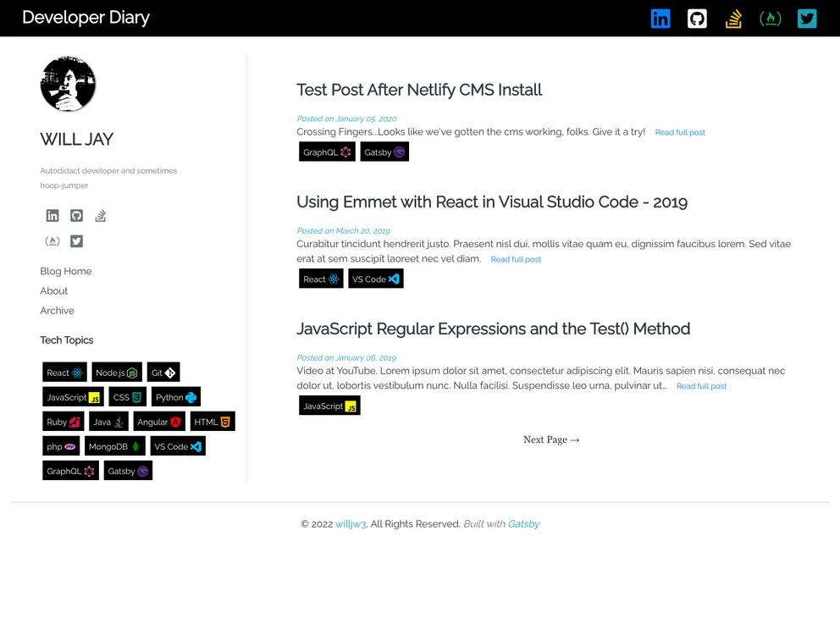Open the willjw3 link in the footer
The image size is (840, 630).
tap(351, 523)
